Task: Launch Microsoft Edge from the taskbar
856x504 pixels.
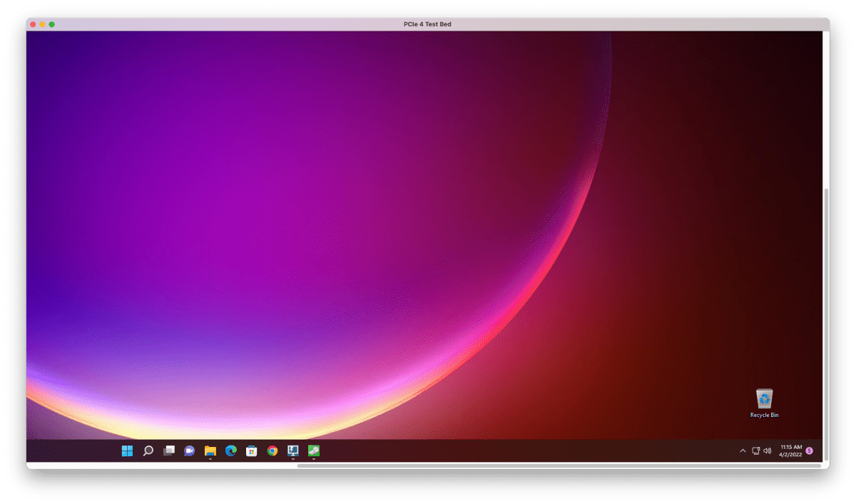Action: click(230, 451)
